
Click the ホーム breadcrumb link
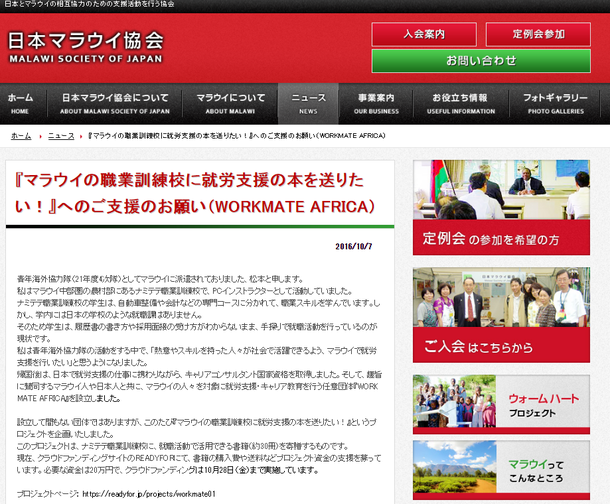click(x=21, y=135)
